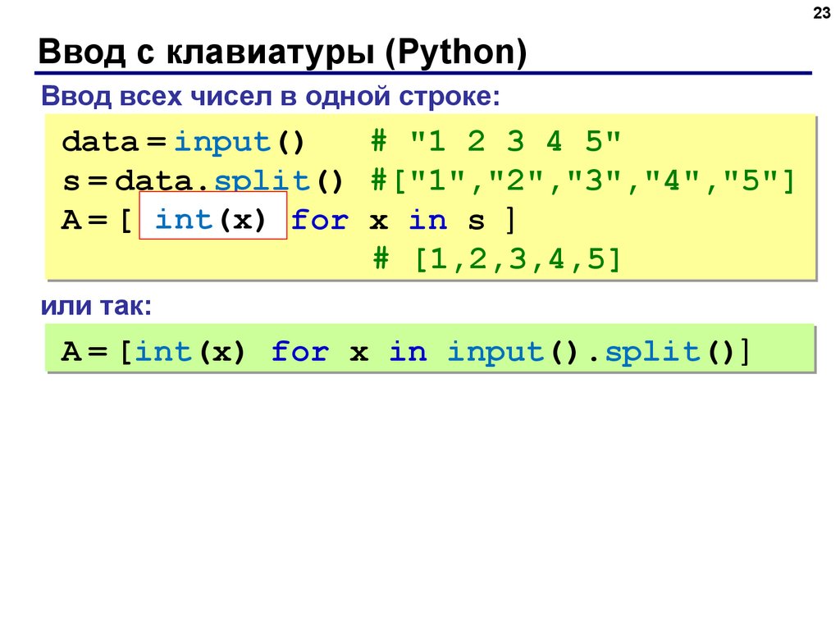This screenshot has height=630, width=840.
Task: Click 'split' in the green code box
Action: (652, 353)
